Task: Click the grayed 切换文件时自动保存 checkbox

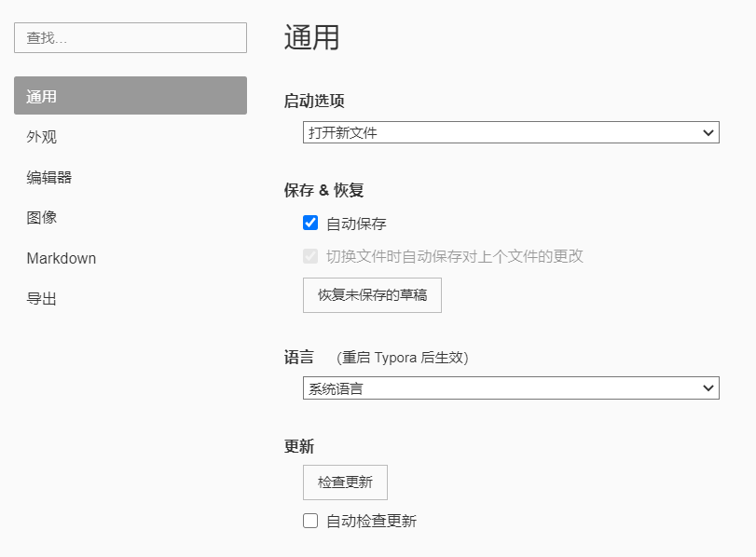Action: pyautogui.click(x=310, y=256)
